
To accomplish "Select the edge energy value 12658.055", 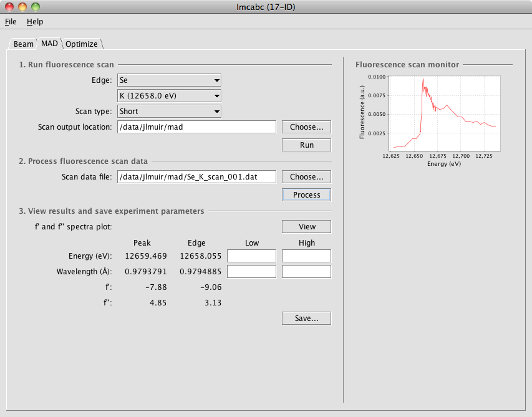I will [x=201, y=256].
